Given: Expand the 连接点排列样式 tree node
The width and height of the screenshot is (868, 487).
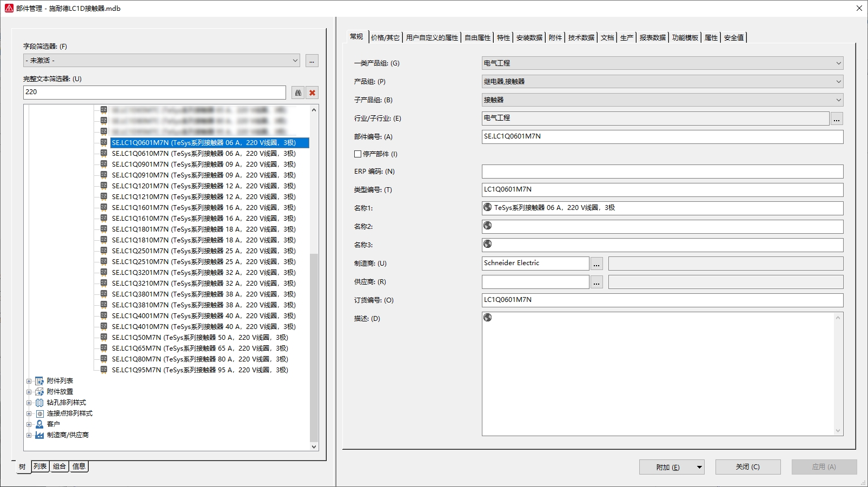Looking at the screenshot, I should [x=29, y=413].
